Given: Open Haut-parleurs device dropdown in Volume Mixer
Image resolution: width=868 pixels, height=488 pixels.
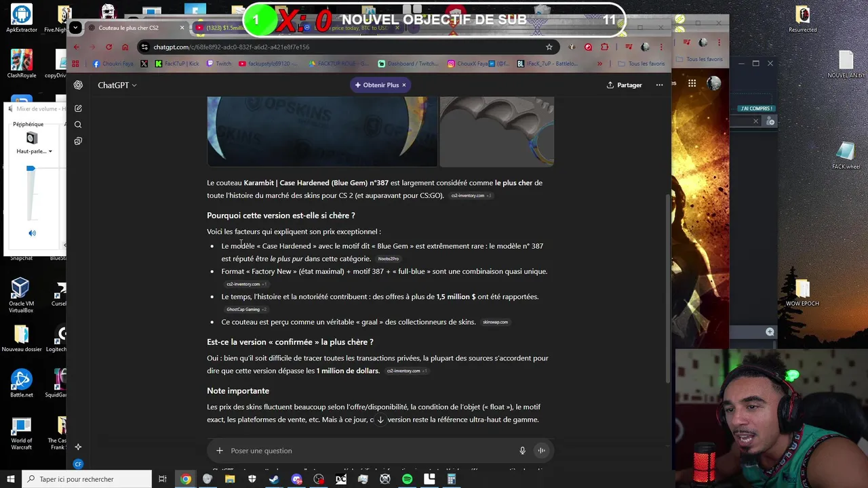Looking at the screenshot, I should click(x=34, y=151).
